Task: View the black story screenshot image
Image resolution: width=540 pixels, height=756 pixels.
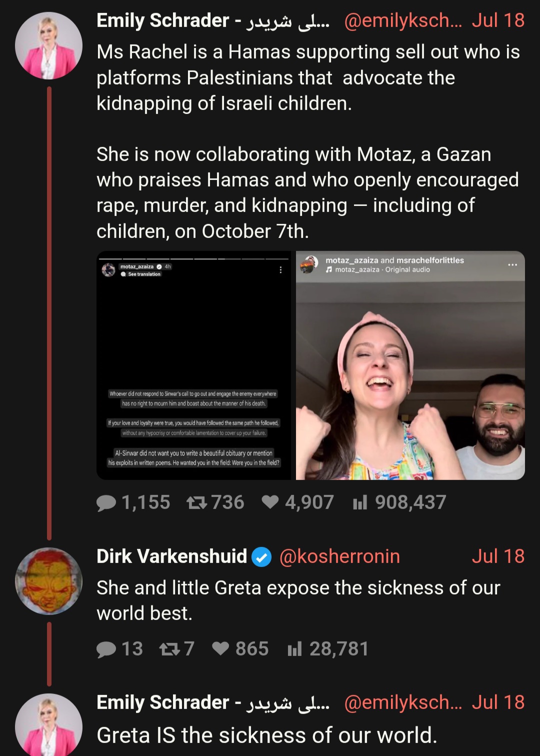Action: (193, 365)
